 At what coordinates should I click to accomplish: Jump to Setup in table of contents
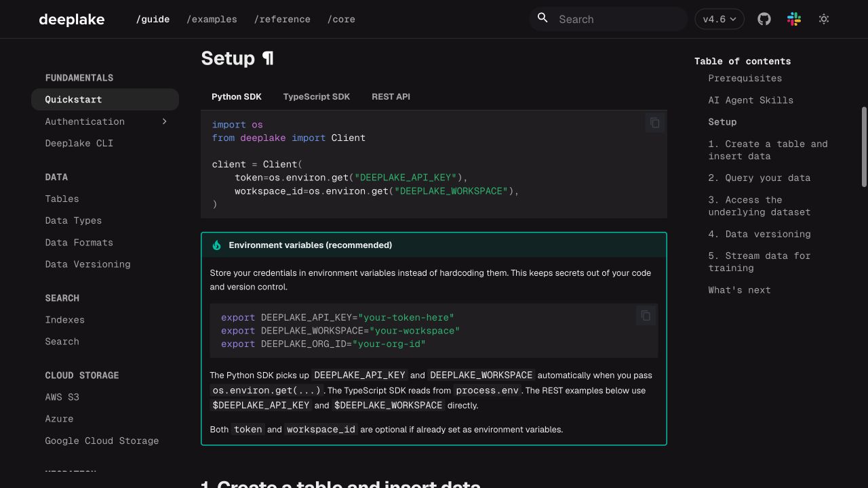(x=722, y=121)
